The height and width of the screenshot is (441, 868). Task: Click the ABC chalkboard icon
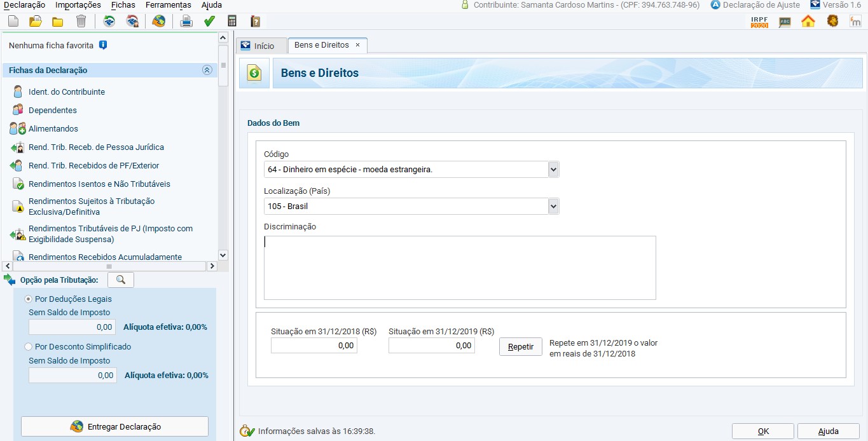coord(785,21)
